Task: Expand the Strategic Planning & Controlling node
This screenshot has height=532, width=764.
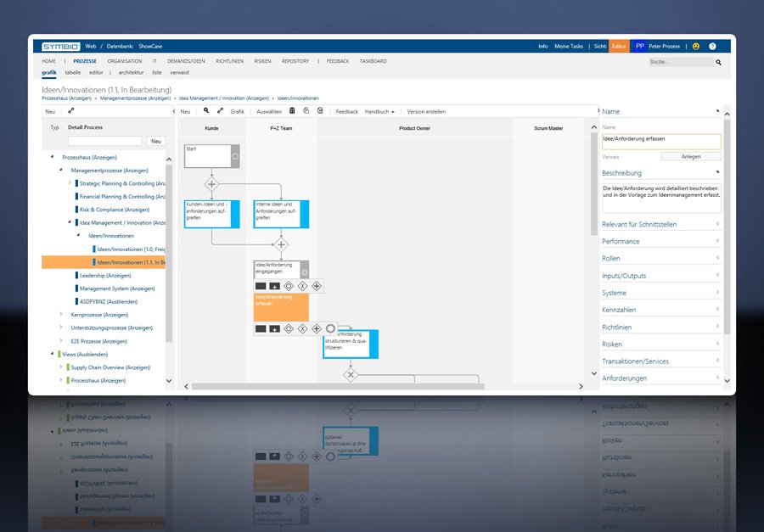Action: 70,183
